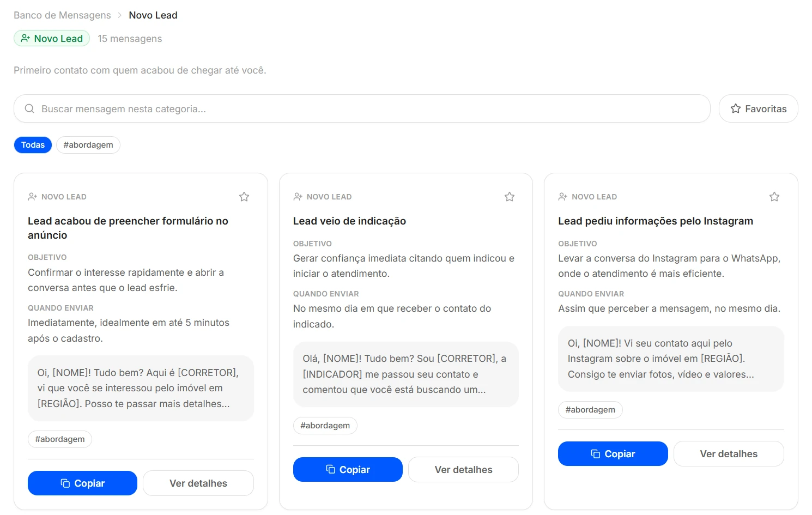Open Ver detalhes for indicação card
The image size is (812, 515).
[464, 470]
